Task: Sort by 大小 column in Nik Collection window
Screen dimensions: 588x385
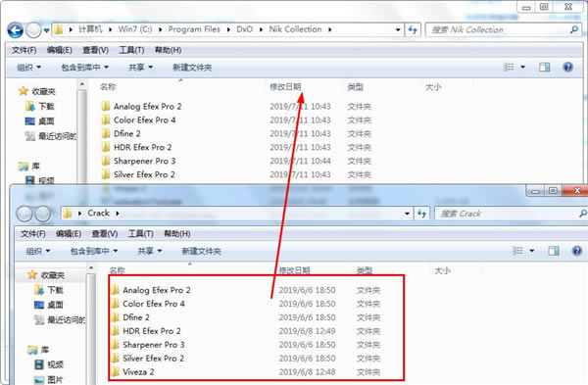Action: point(433,87)
